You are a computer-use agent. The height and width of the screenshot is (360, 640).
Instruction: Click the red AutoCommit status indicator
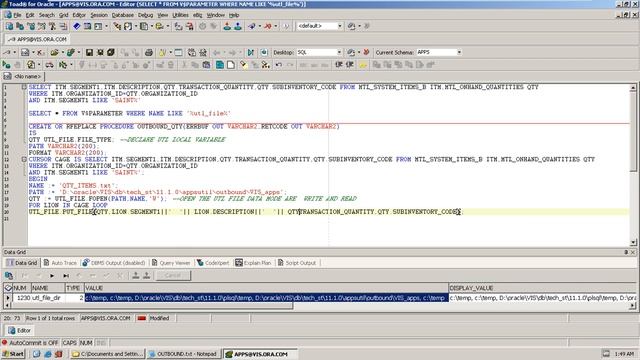click(4, 343)
